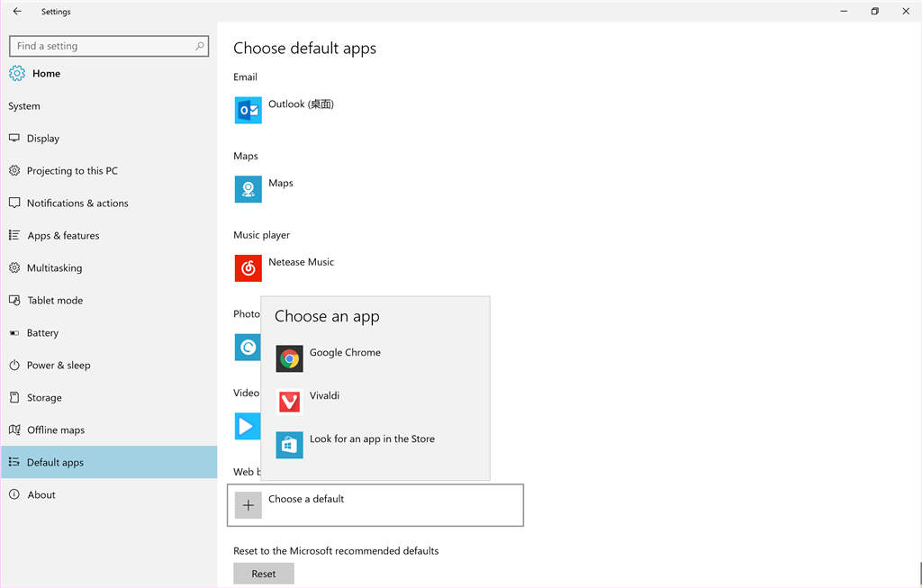Viewport: 922px width, 588px height.
Task: Click the search magnifier icon
Action: 200,46
